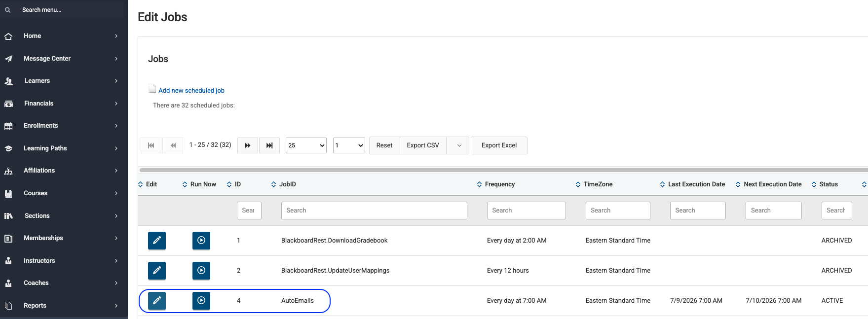This screenshot has height=319, width=868.
Task: Go to the previous page of jobs
Action: pos(173,145)
